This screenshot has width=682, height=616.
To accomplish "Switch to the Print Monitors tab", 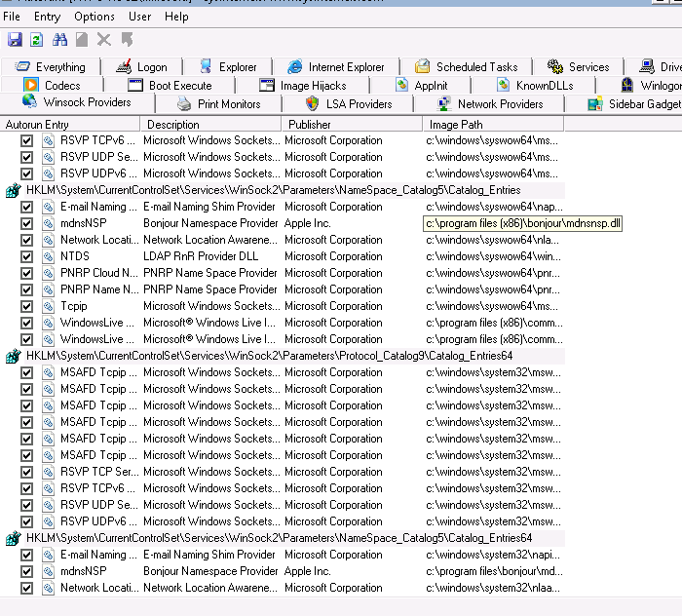I will pos(219,104).
